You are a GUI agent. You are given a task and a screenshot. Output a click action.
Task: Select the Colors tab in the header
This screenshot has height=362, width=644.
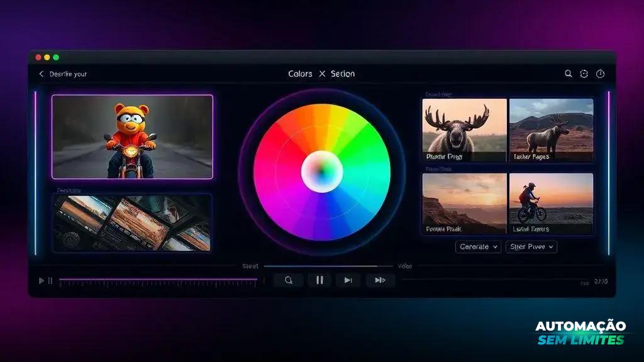click(x=300, y=74)
